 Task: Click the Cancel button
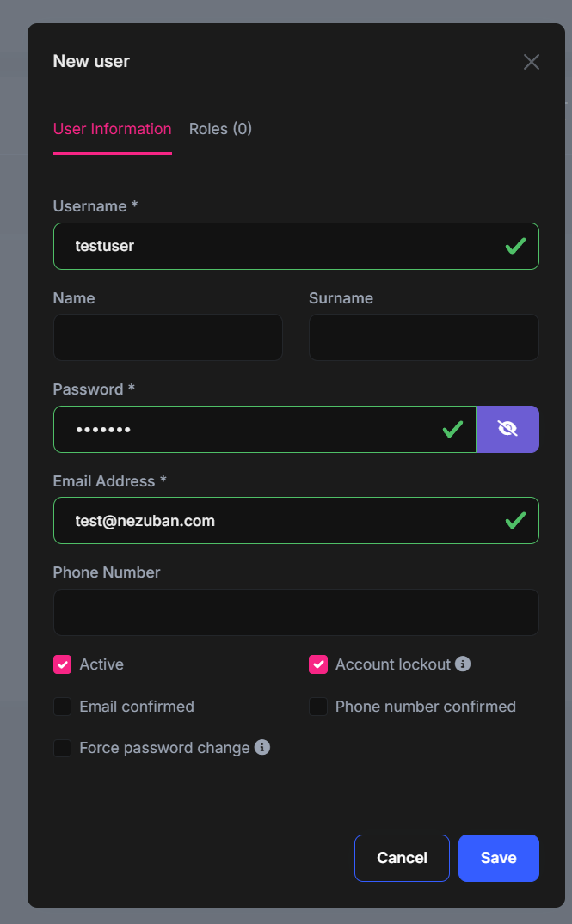point(402,858)
